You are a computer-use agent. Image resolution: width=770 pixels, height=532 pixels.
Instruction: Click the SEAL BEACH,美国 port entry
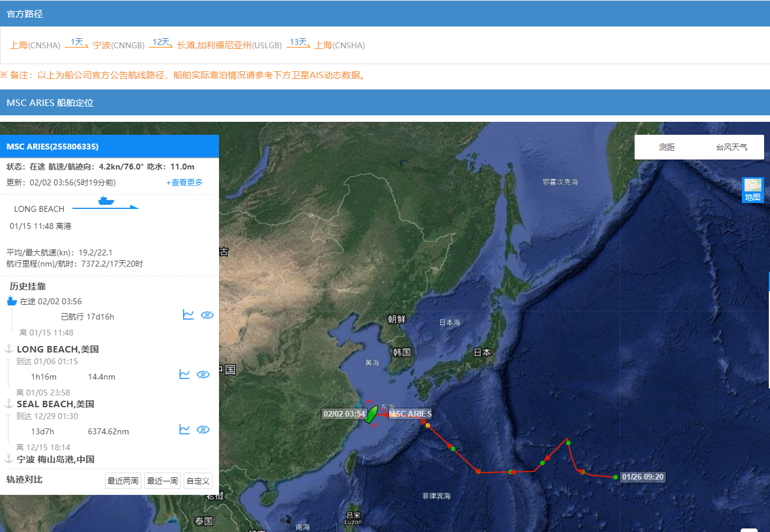click(x=55, y=404)
